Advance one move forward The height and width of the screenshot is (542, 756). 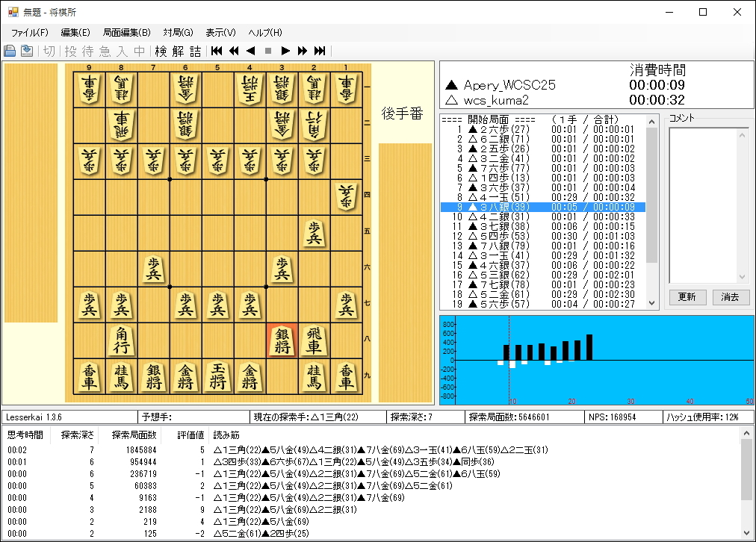(285, 51)
